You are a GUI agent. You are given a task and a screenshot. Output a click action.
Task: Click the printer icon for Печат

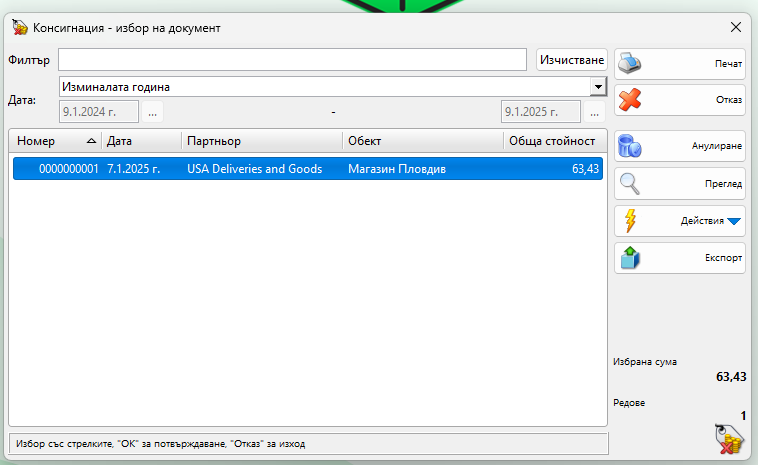point(630,63)
